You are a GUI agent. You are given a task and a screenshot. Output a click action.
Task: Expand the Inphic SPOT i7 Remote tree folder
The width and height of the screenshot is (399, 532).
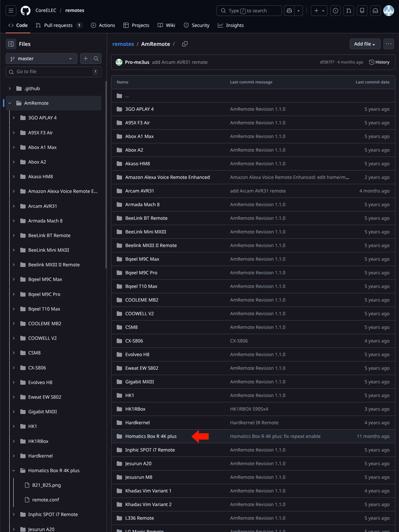14,514
